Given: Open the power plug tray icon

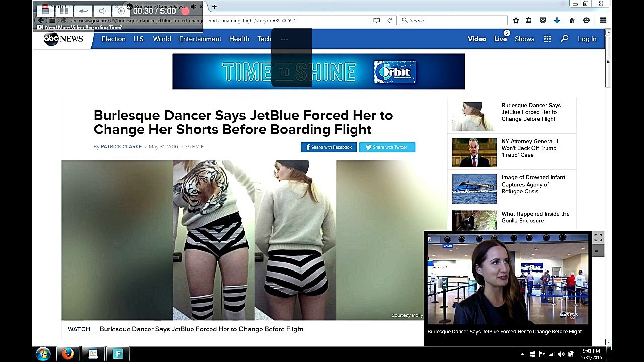Looking at the screenshot, I should tap(571, 354).
